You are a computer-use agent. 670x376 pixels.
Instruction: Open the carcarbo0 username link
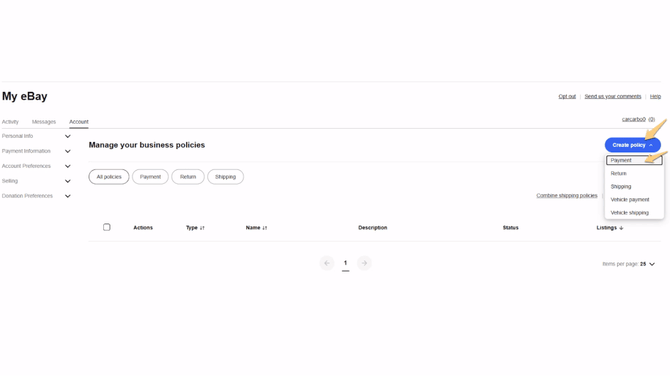[x=634, y=119]
